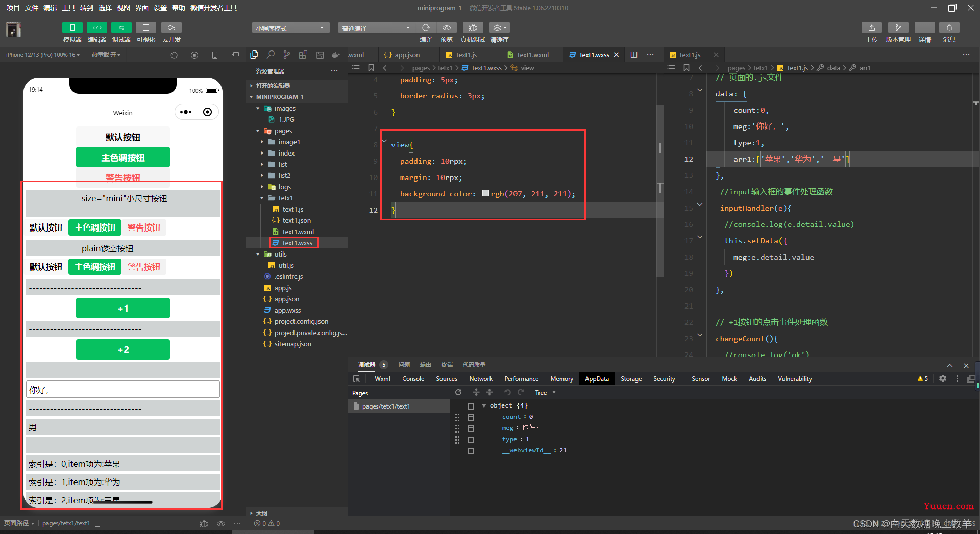The width and height of the screenshot is (980, 534).
Task: Click the simulator stop record icon
Action: coord(194,55)
